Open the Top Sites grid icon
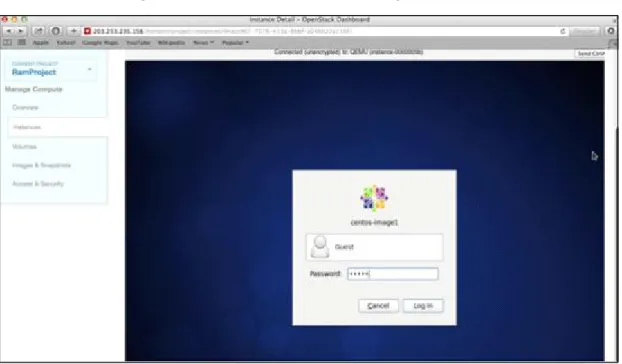The height and width of the screenshot is (364, 622). 22,42
